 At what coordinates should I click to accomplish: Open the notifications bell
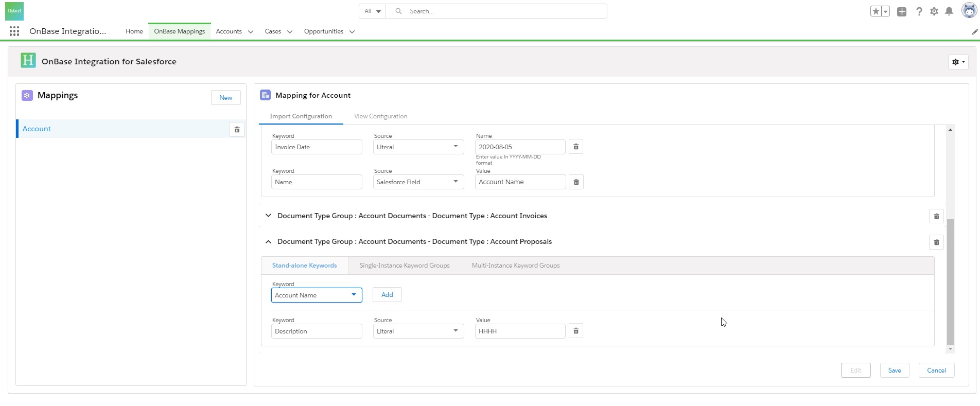click(x=949, y=11)
